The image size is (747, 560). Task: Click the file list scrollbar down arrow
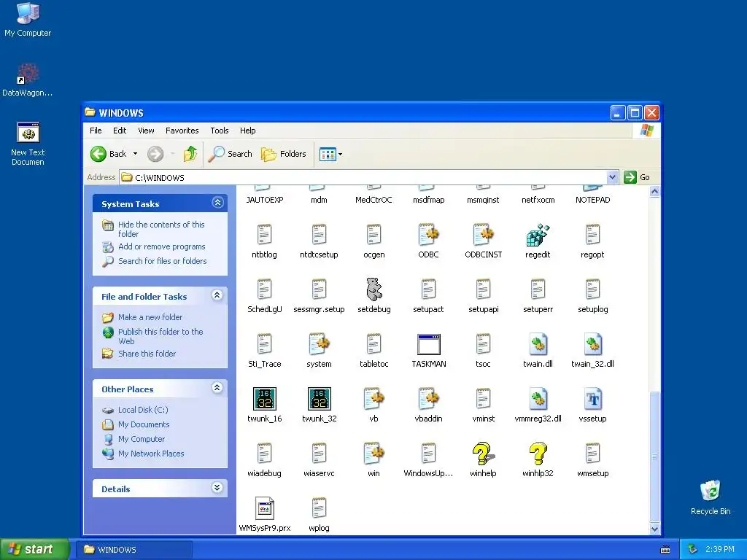(x=654, y=529)
